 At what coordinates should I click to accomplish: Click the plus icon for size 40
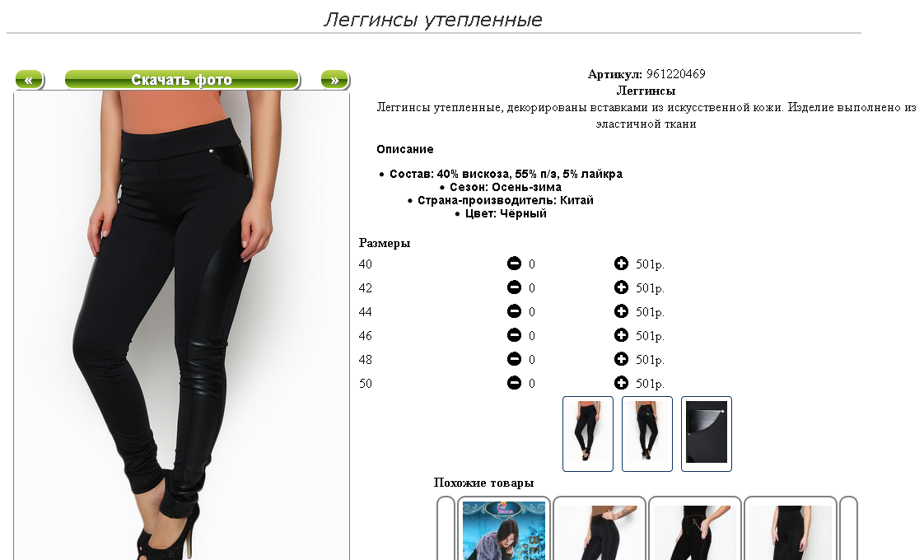621,264
